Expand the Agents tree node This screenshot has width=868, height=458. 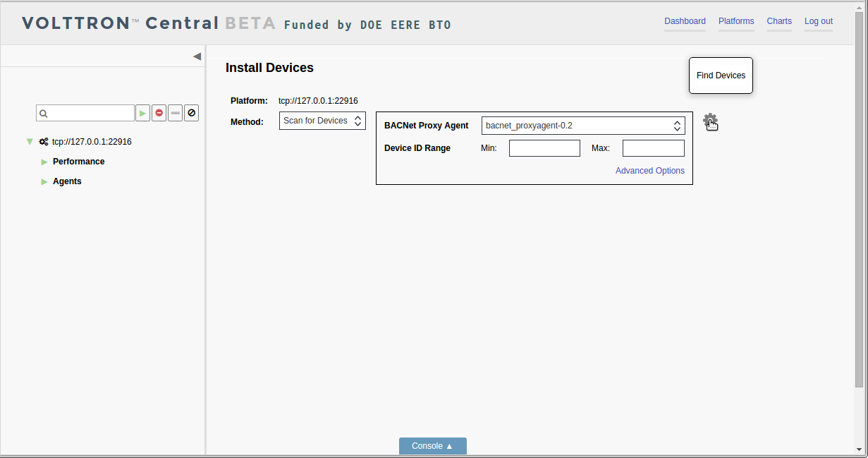click(44, 181)
